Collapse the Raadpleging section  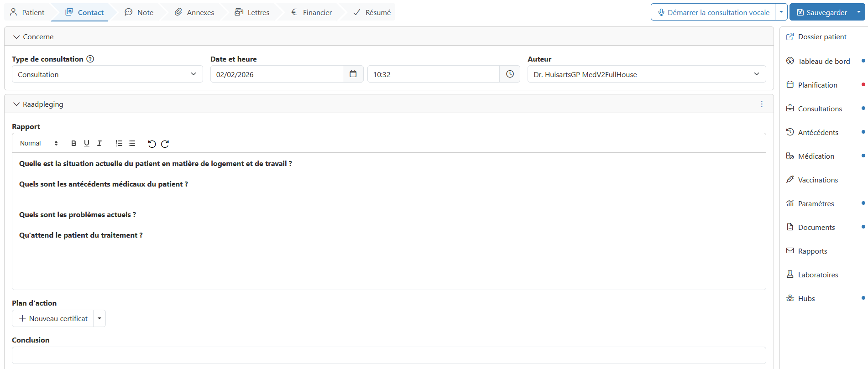[16, 104]
